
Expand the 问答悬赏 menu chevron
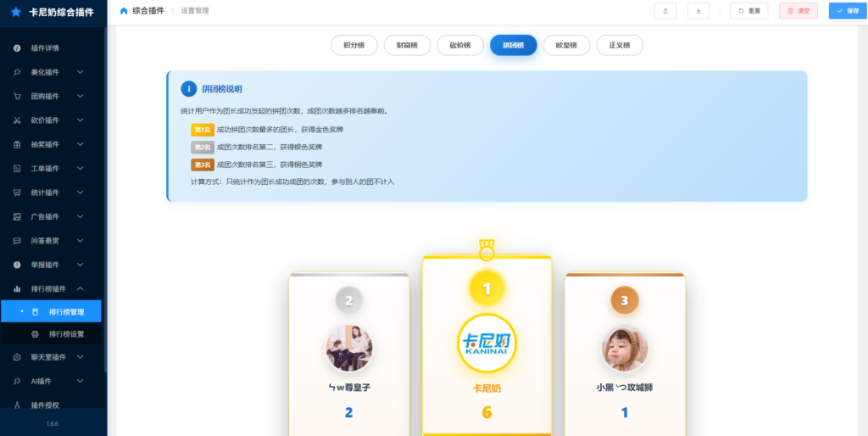(81, 241)
